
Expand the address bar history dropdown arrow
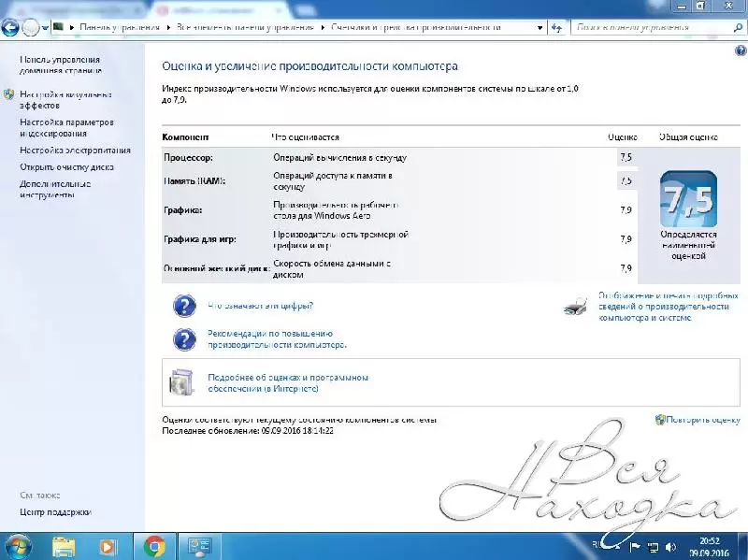coord(540,28)
